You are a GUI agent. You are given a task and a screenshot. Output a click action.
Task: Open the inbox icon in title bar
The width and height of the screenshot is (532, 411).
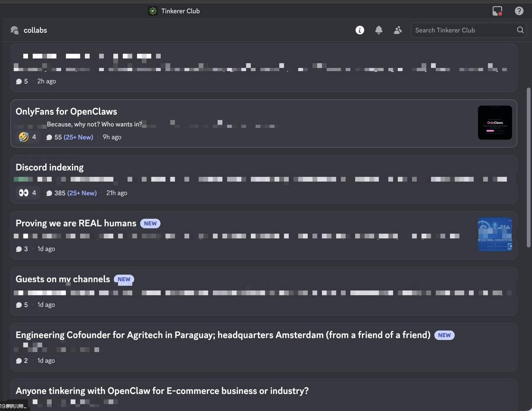click(x=497, y=11)
